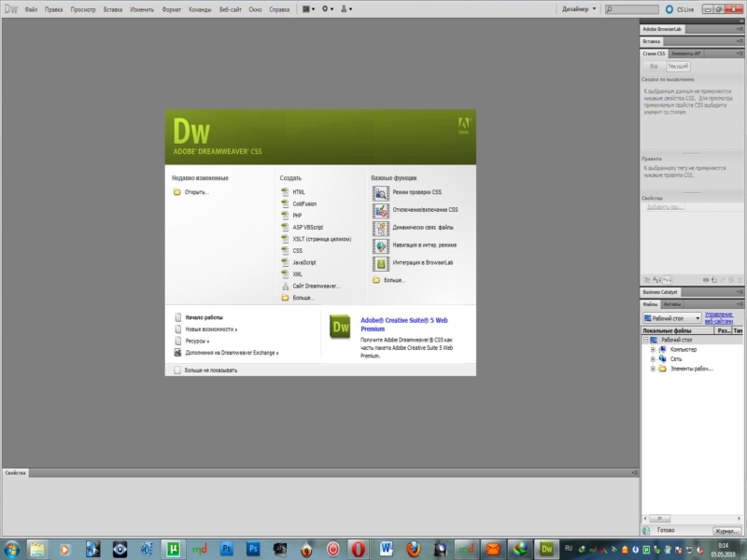Collapse the Рабочий стол tree node
The width and height of the screenshot is (747, 560).
646,340
